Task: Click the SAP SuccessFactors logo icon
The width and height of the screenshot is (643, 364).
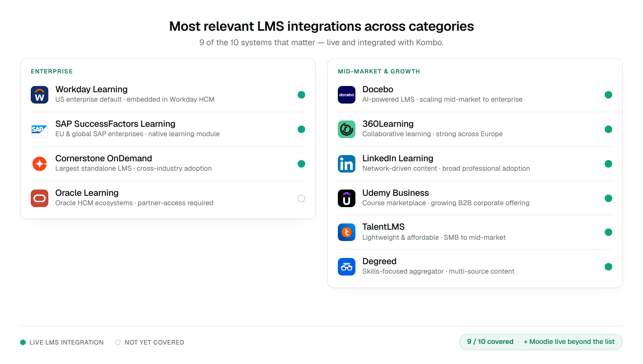Action: 40,129
